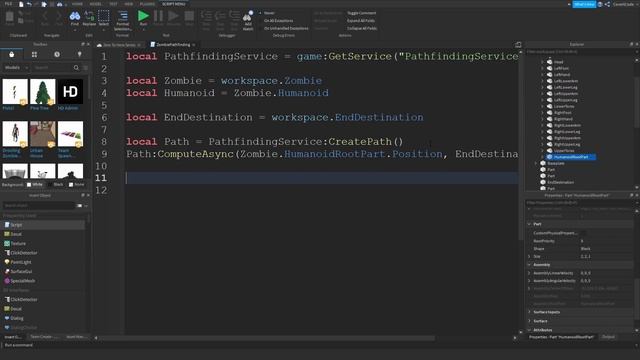
Task: Click Toggle Comment in the Actions group
Action: pos(362,13)
